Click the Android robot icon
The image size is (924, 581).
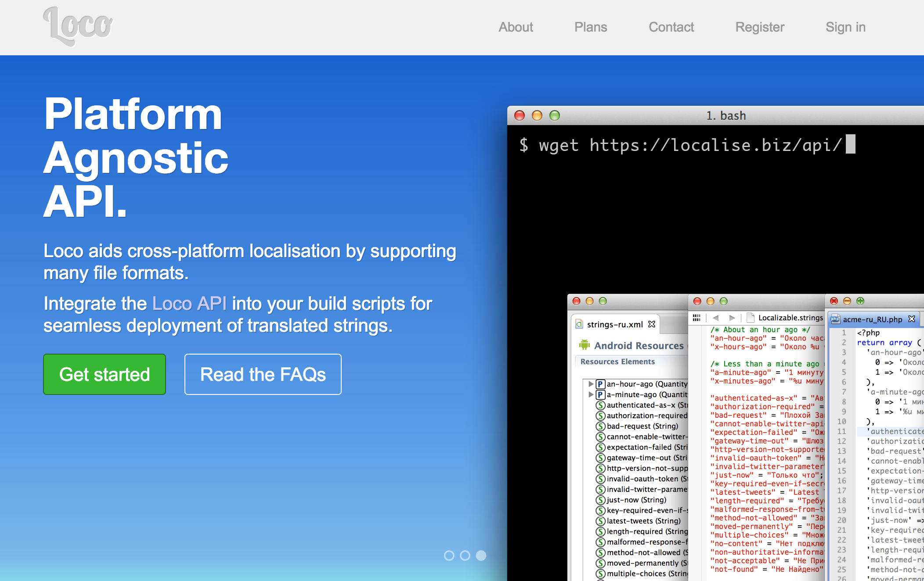click(584, 345)
